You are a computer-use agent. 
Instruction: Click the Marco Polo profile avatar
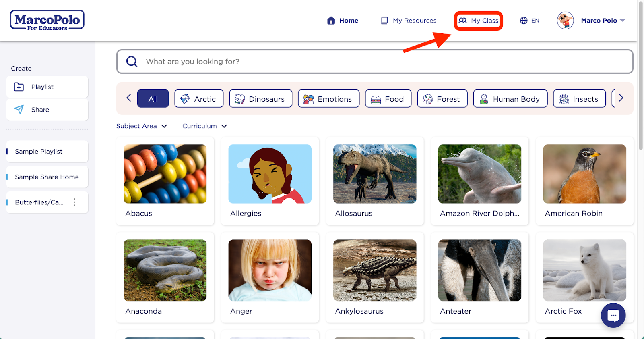pos(565,20)
